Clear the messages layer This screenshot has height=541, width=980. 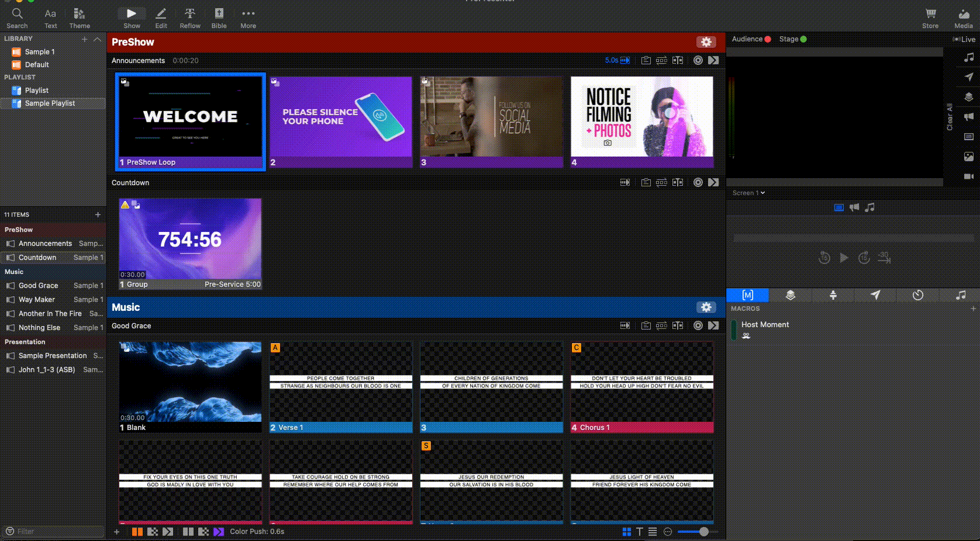tap(969, 77)
